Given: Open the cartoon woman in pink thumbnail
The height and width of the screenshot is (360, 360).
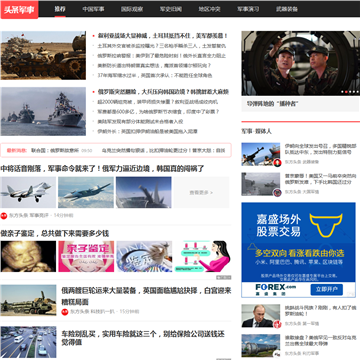Looking at the screenshot, I should 202,256.
